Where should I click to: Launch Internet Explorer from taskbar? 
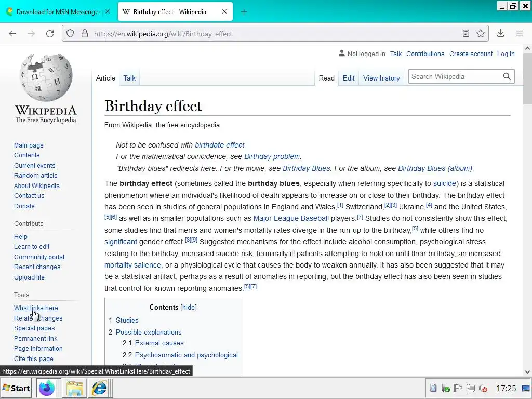pos(99,388)
